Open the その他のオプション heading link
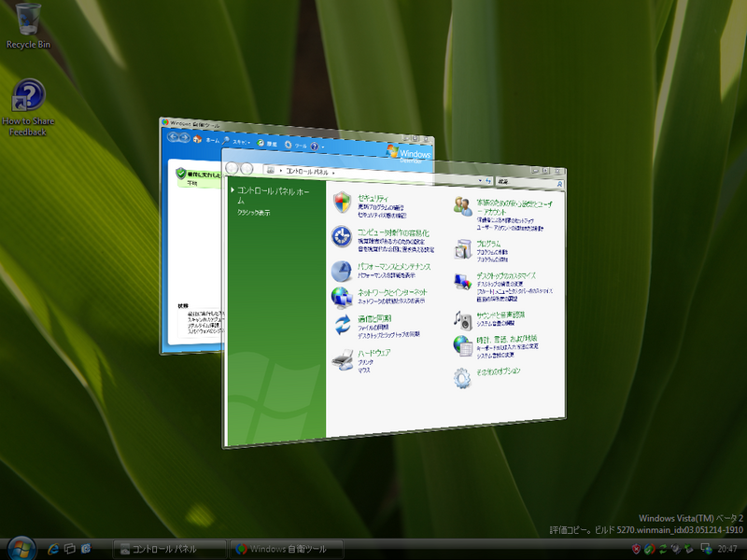 499,371
